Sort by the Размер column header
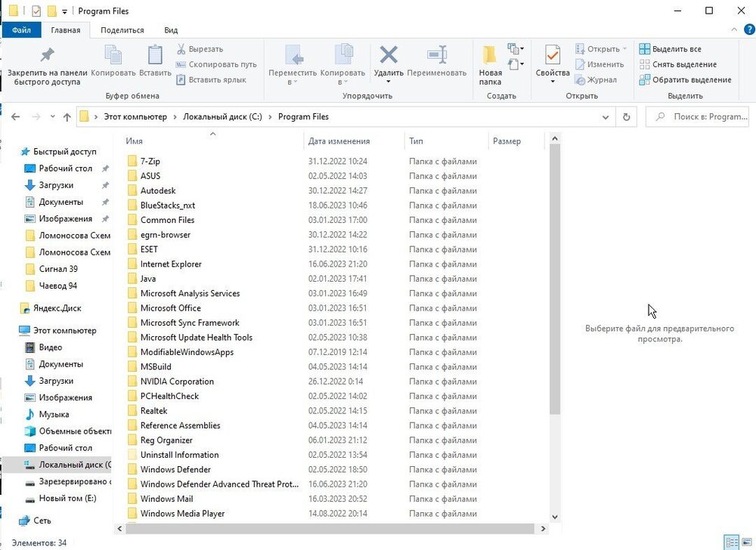756x550 pixels. pyautogui.click(x=507, y=141)
